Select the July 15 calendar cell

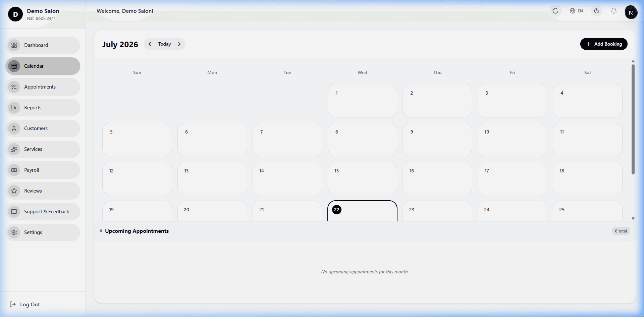click(362, 178)
